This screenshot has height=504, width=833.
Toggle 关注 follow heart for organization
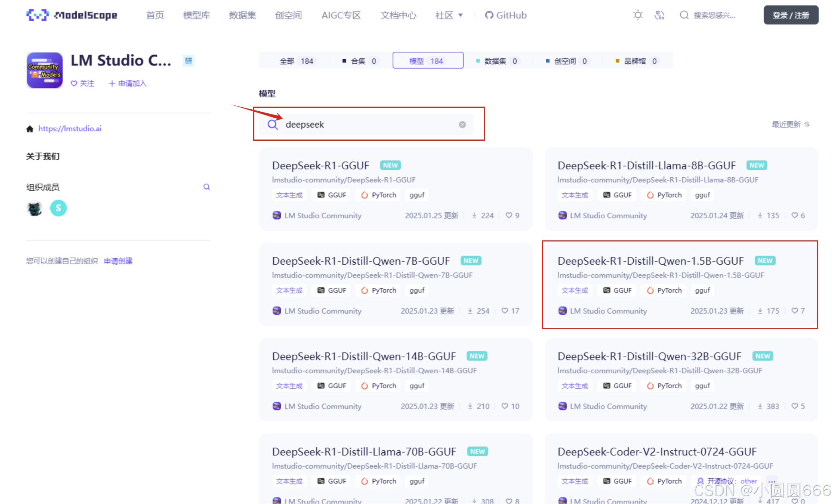(82, 83)
